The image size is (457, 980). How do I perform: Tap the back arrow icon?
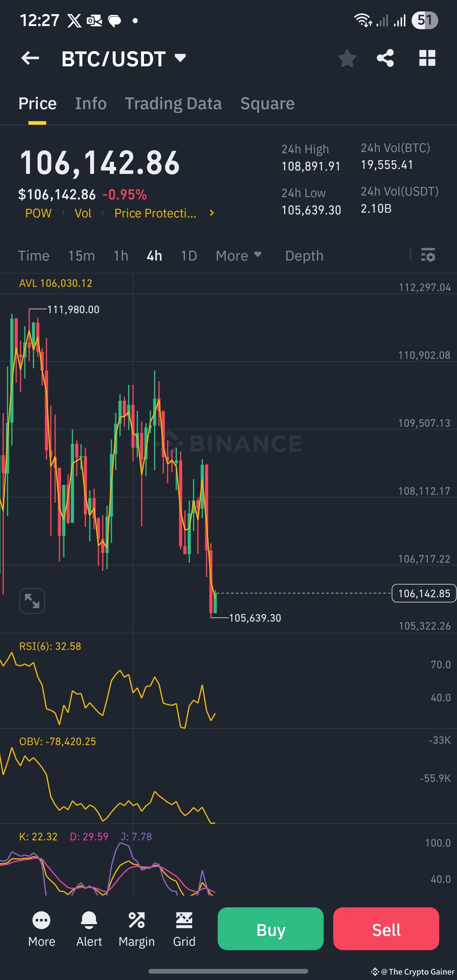point(30,58)
